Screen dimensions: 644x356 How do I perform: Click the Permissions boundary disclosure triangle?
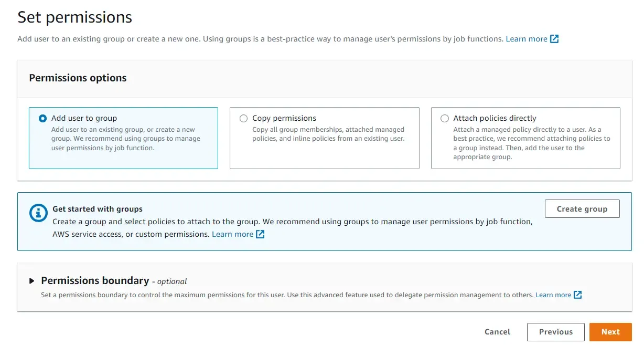coord(31,280)
